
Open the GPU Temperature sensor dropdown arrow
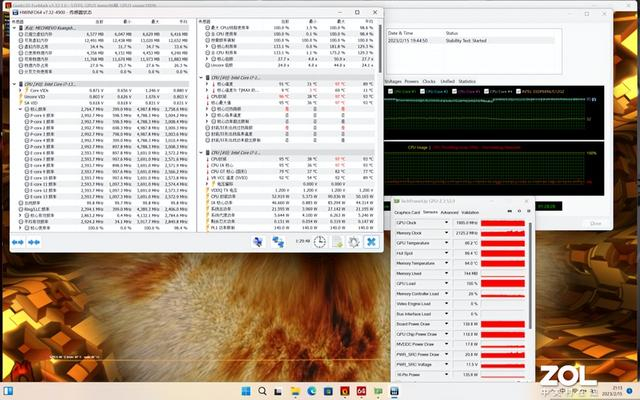(445, 243)
